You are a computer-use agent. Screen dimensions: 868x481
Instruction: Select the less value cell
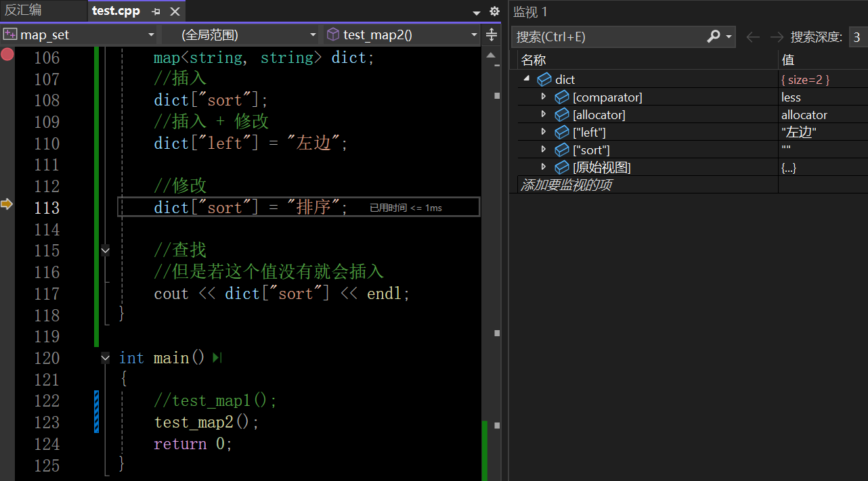823,97
